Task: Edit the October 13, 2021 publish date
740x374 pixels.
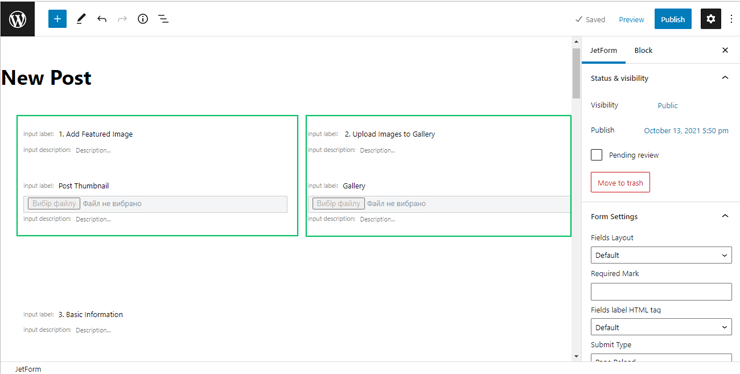Action: 686,131
